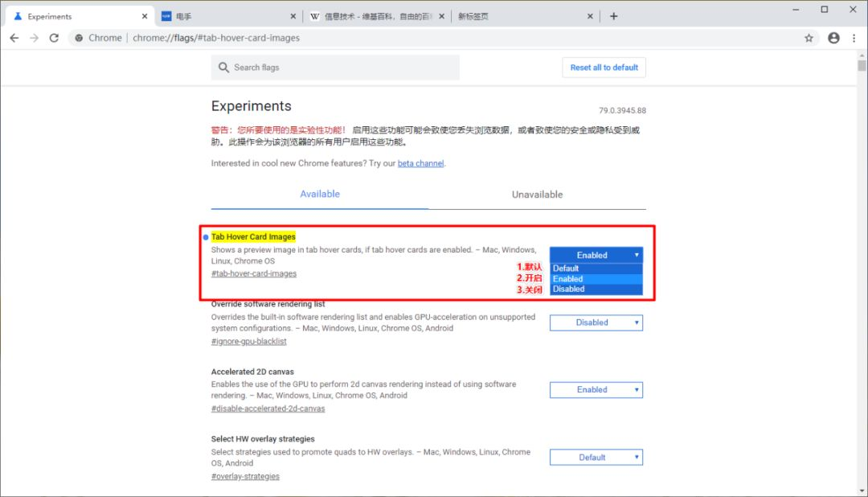Click the address bar URL

(216, 38)
